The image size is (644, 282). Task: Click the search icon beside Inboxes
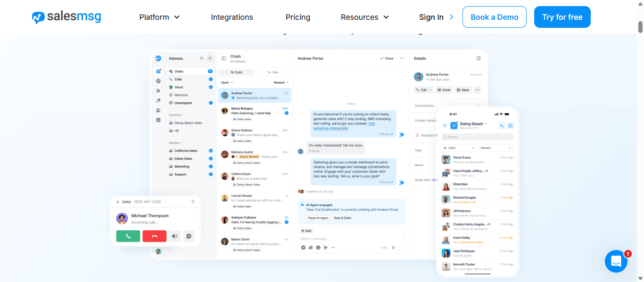tap(202, 58)
